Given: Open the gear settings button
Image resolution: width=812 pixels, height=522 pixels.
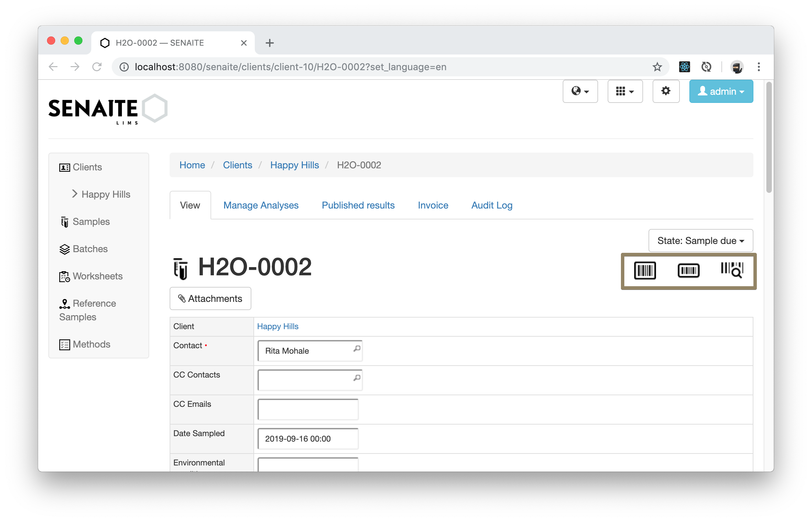Looking at the screenshot, I should click(x=666, y=91).
